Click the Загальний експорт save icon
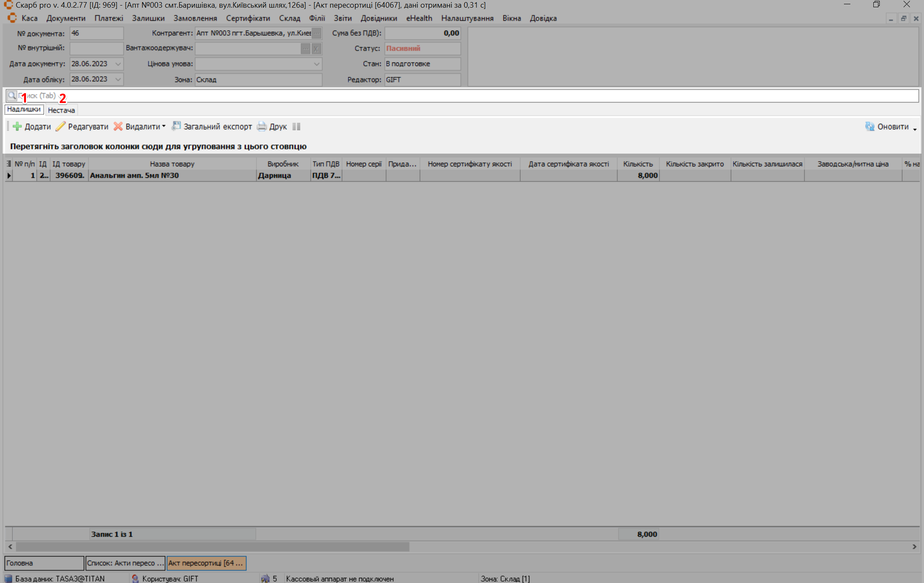The image size is (924, 583). pyautogui.click(x=176, y=126)
